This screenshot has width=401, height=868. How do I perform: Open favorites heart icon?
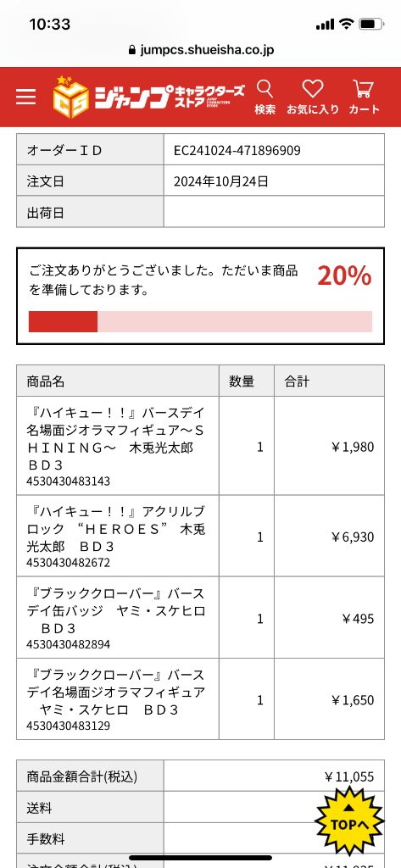pos(312,97)
